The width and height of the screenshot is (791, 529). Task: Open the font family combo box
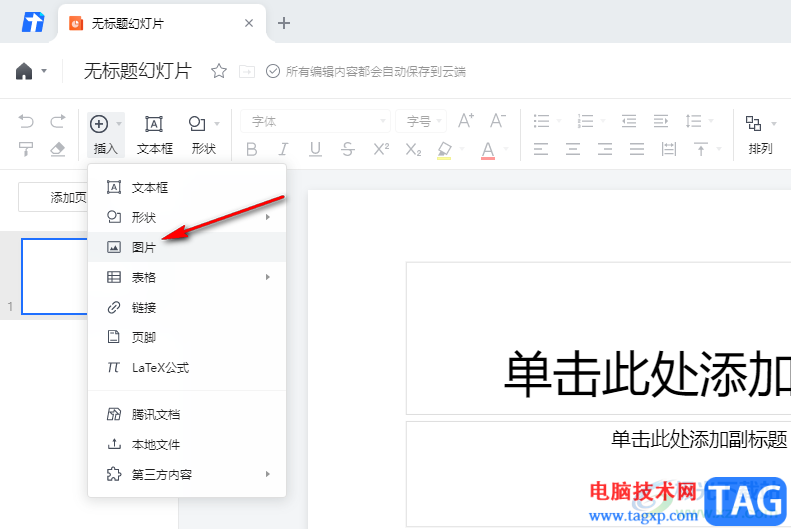(x=316, y=121)
